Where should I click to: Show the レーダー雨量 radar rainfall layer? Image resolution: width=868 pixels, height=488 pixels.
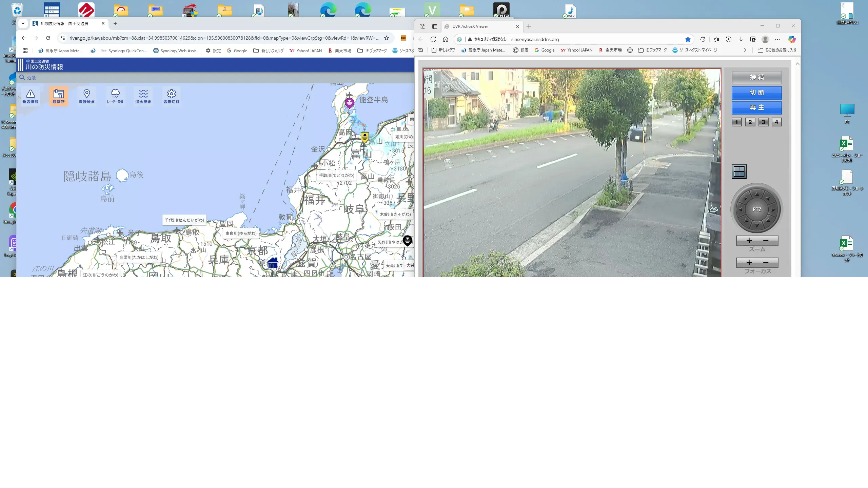pos(115,96)
